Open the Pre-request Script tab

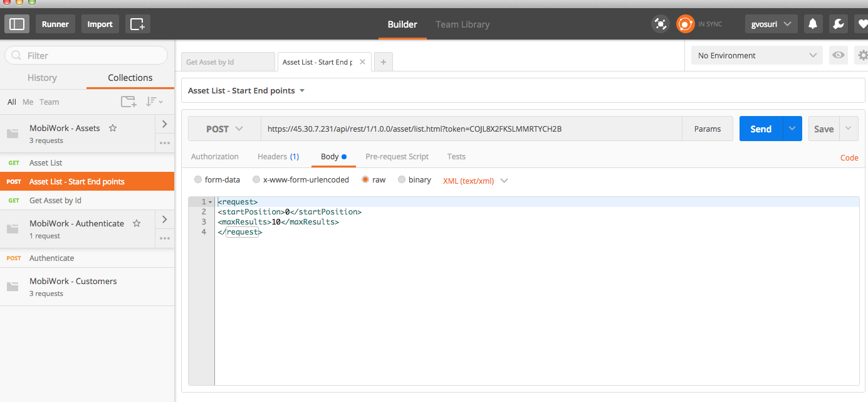click(x=397, y=157)
